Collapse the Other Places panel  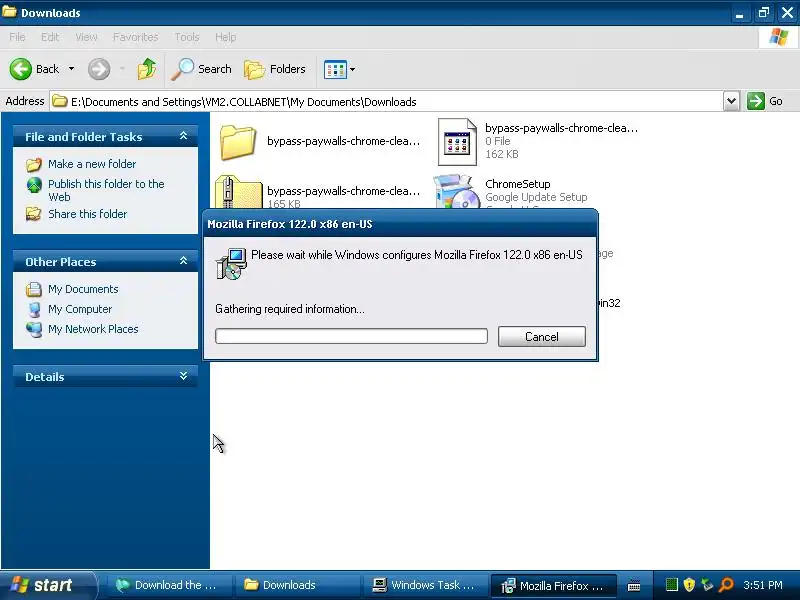click(x=183, y=261)
